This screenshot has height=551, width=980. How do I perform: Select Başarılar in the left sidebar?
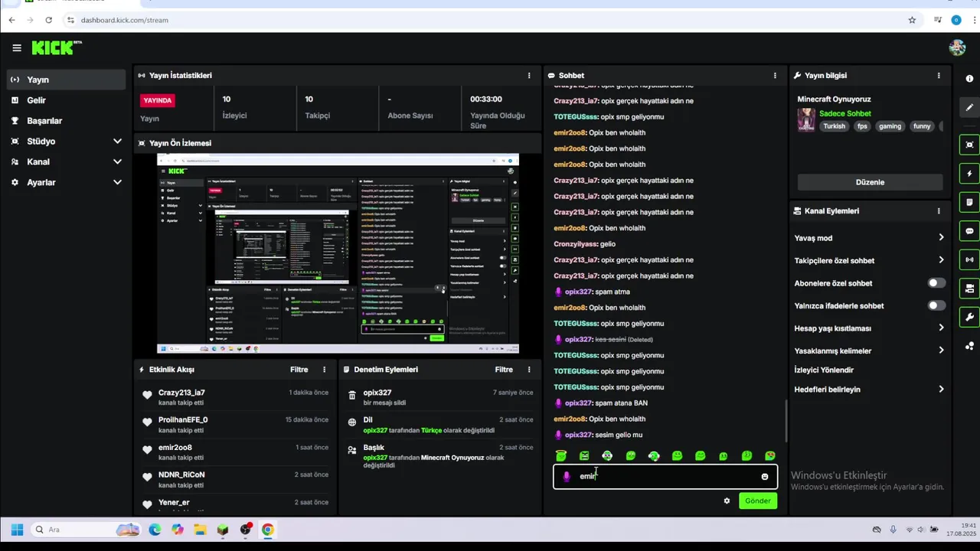coord(66,121)
